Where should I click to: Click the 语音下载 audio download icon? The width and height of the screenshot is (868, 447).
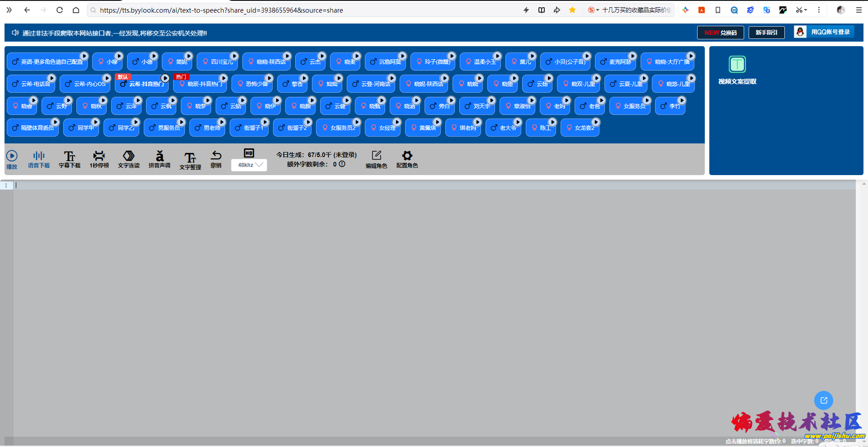point(39,157)
